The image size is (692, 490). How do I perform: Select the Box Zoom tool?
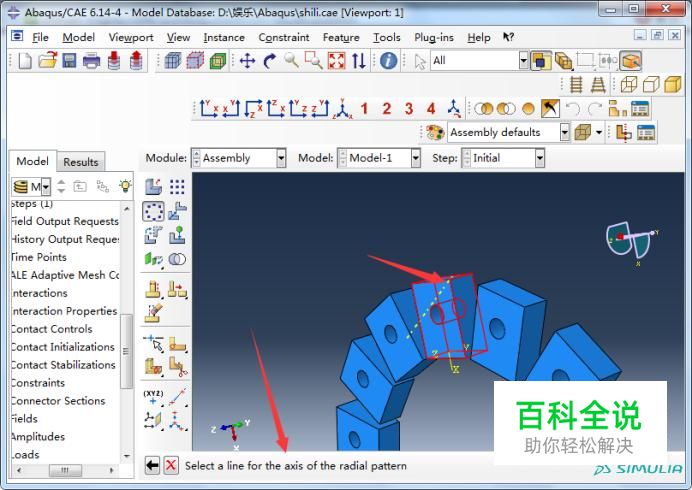click(314, 60)
